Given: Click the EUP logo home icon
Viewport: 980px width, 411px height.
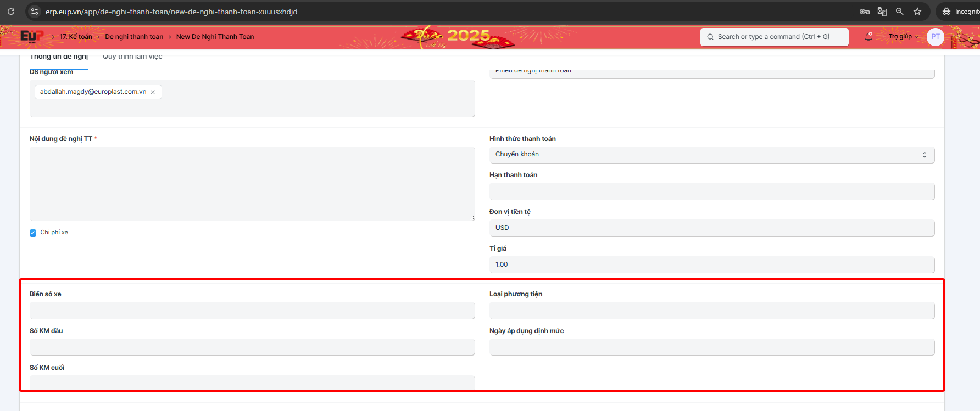Looking at the screenshot, I should [31, 37].
